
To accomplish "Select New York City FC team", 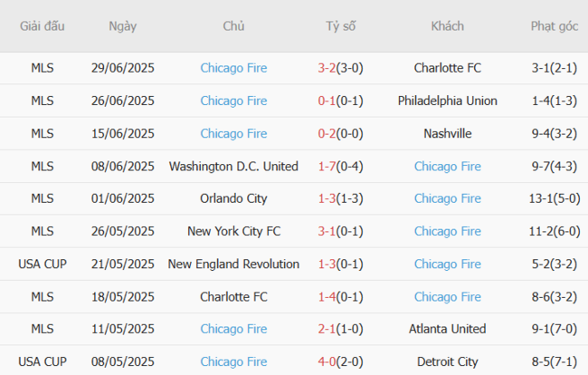I will click(233, 231).
